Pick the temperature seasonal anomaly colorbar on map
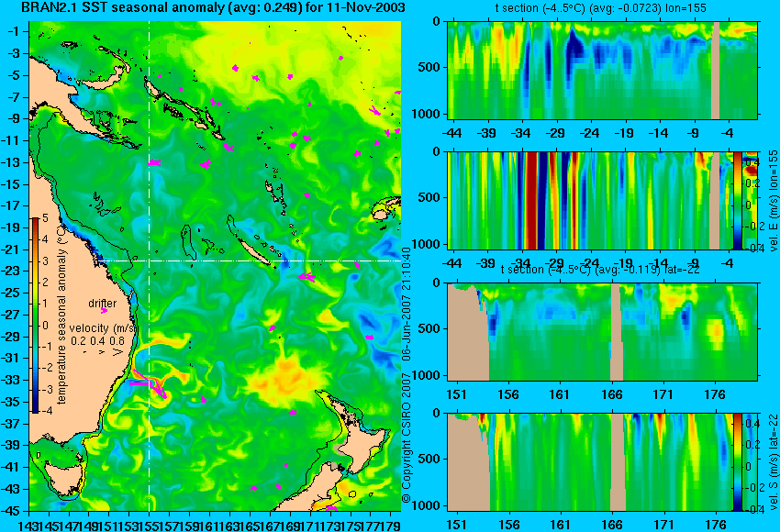This screenshot has width=780, height=532. click(x=35, y=316)
